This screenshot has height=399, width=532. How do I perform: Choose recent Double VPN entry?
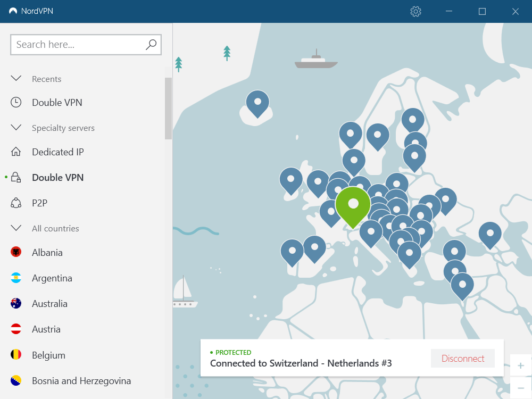[x=57, y=103]
